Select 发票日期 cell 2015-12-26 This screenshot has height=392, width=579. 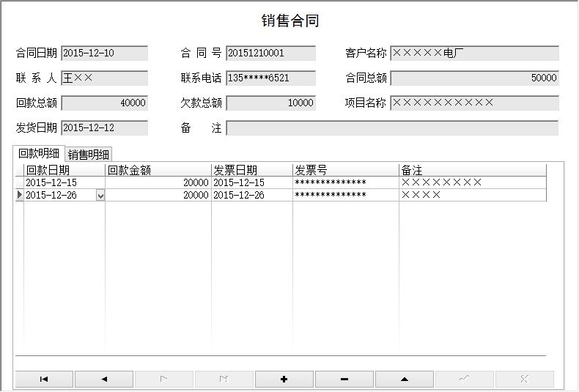(x=252, y=195)
